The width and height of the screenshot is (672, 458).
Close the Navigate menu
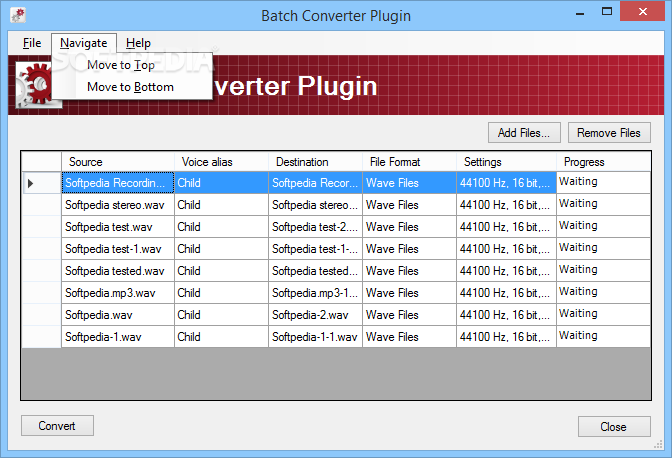tap(84, 43)
